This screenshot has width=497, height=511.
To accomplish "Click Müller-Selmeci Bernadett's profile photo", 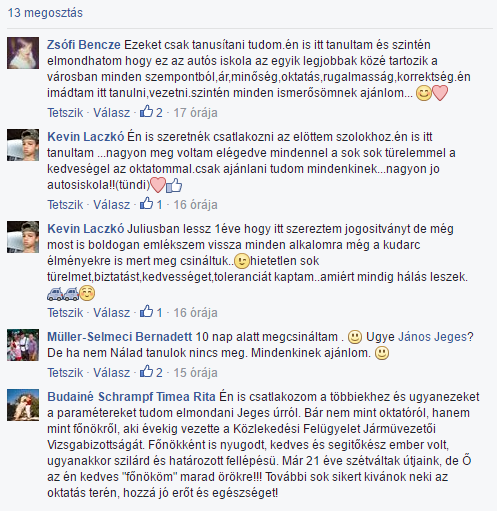I will 23,345.
